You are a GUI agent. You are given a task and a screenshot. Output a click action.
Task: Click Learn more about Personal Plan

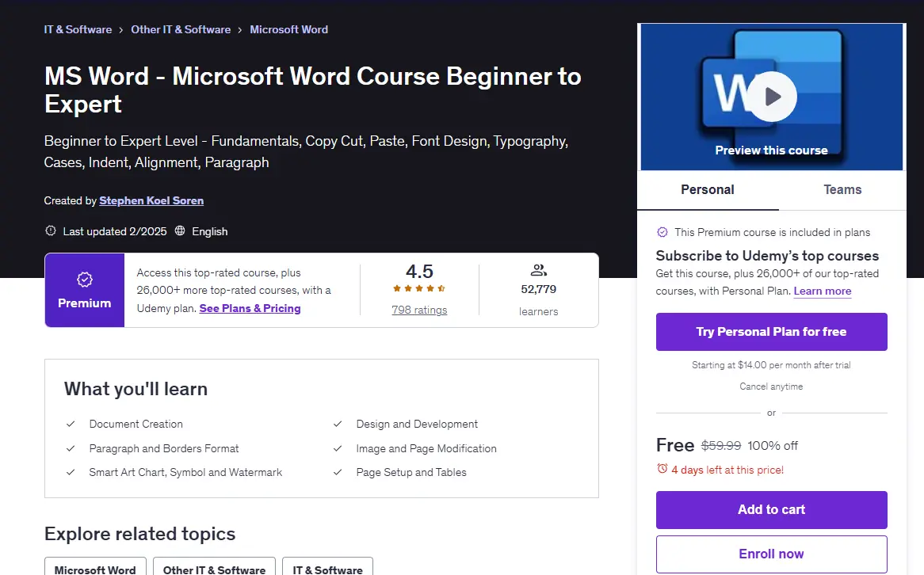click(823, 291)
